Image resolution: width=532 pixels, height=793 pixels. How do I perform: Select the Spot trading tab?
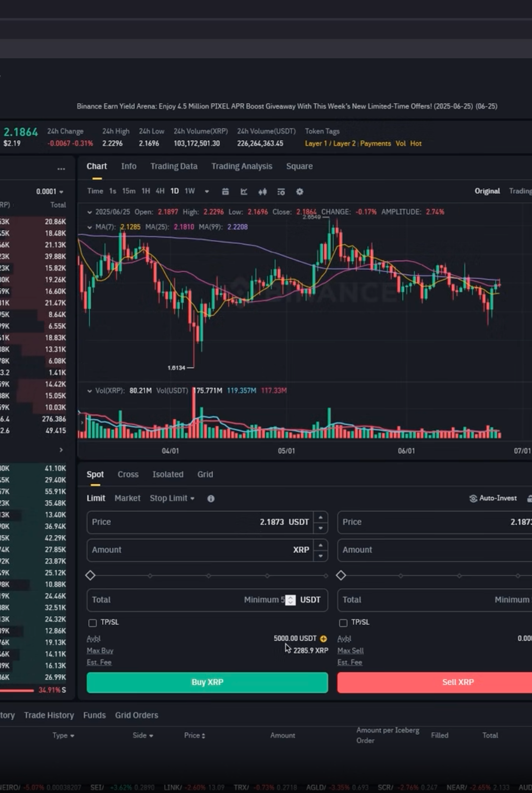pos(95,474)
